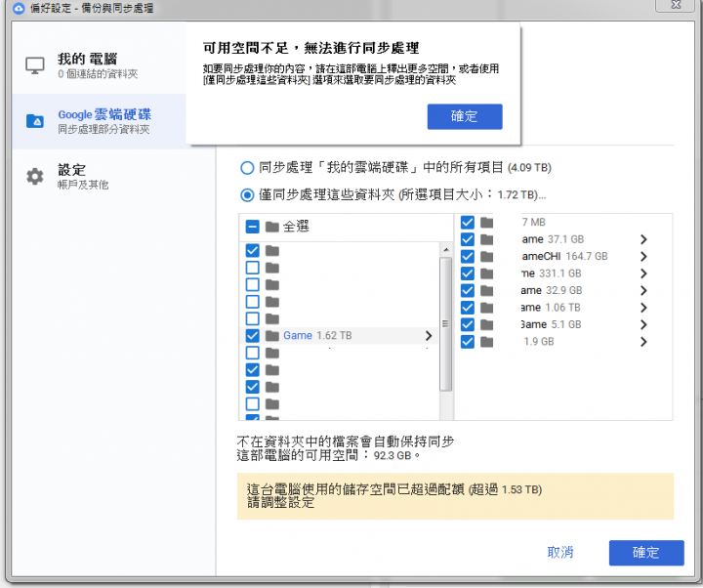
Task: Toggle the 全選 select-all checkbox
Action: tap(253, 227)
